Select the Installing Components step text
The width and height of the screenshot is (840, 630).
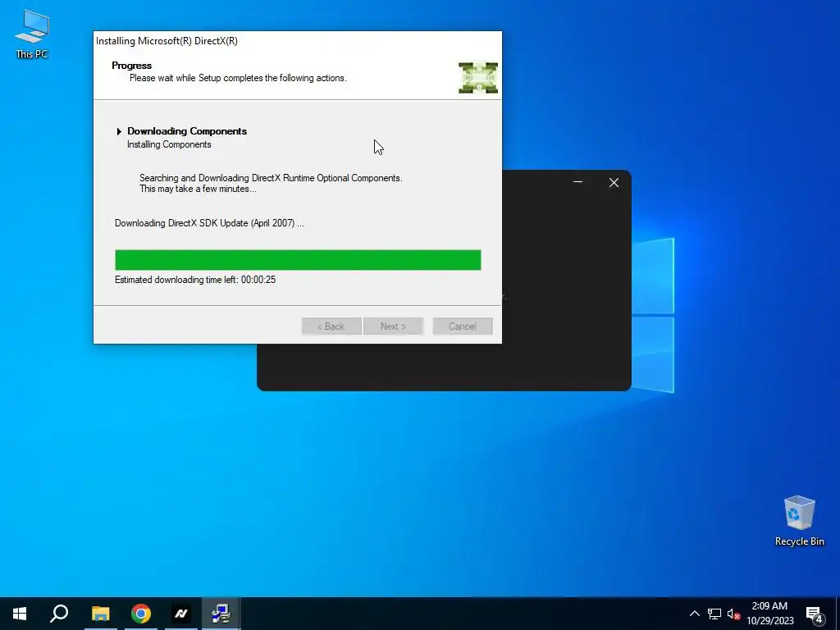tap(169, 144)
